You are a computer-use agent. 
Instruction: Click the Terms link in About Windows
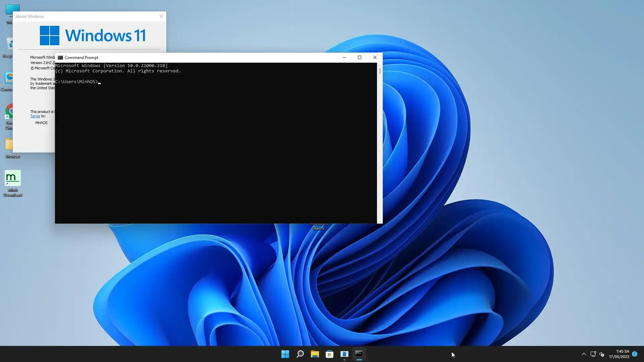click(x=35, y=116)
